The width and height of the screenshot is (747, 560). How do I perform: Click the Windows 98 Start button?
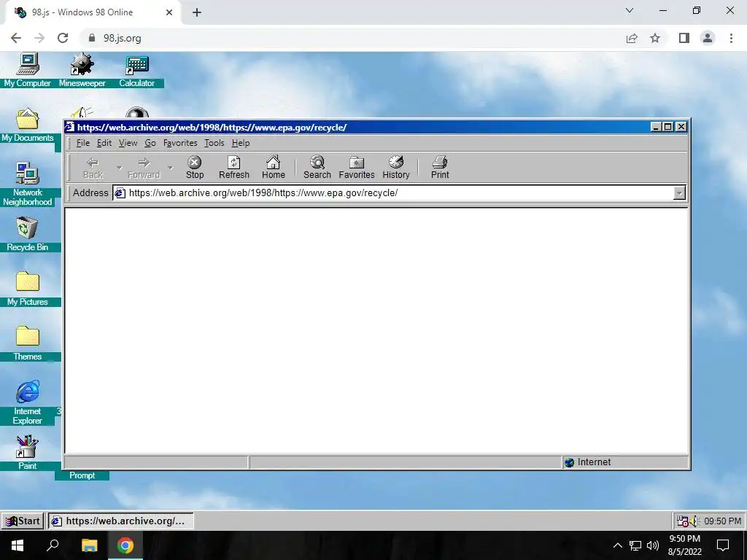pyautogui.click(x=23, y=521)
